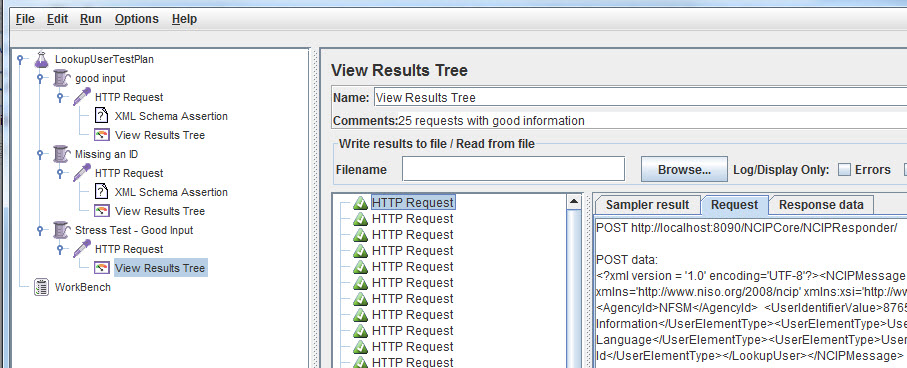Click the 'POST data:' line in the Request pane
The height and width of the screenshot is (368, 907).
point(627,260)
